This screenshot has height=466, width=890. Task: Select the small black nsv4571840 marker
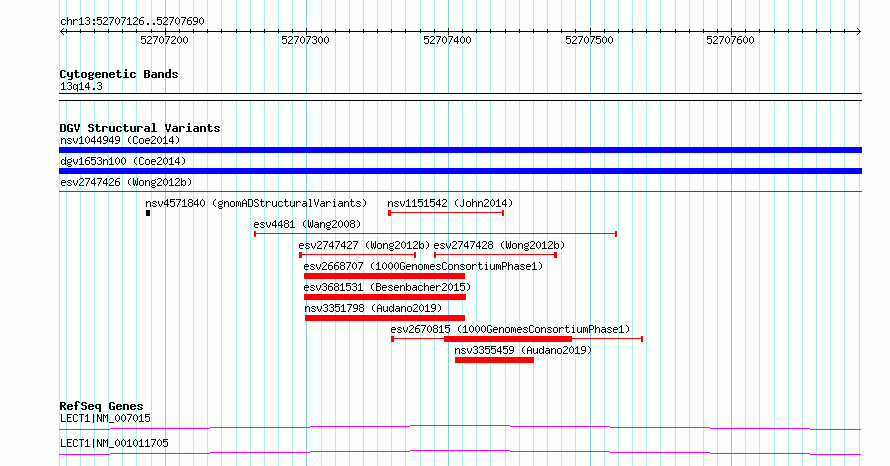click(x=148, y=213)
